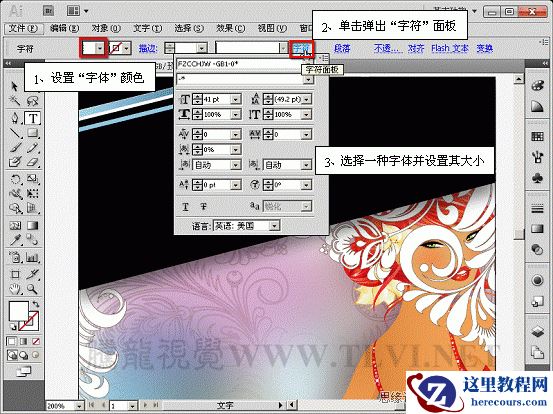Select the Eraser tool
The image size is (553, 414).
click(x=32, y=162)
